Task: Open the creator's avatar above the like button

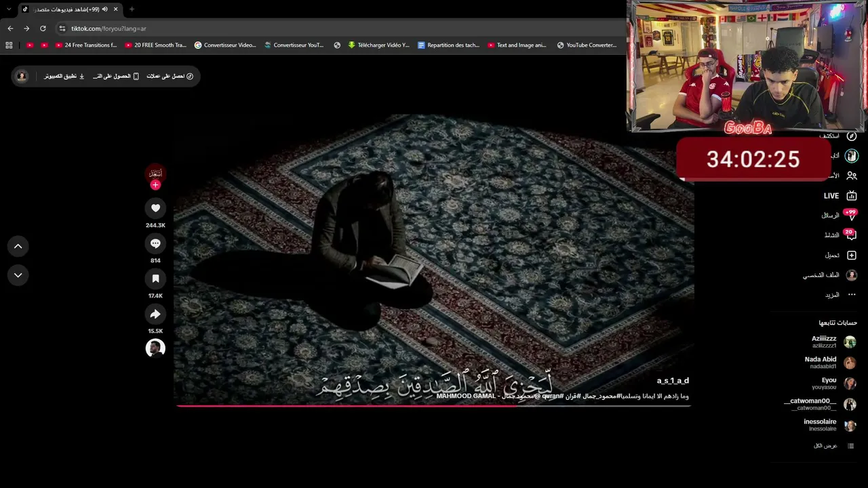Action: tap(155, 173)
